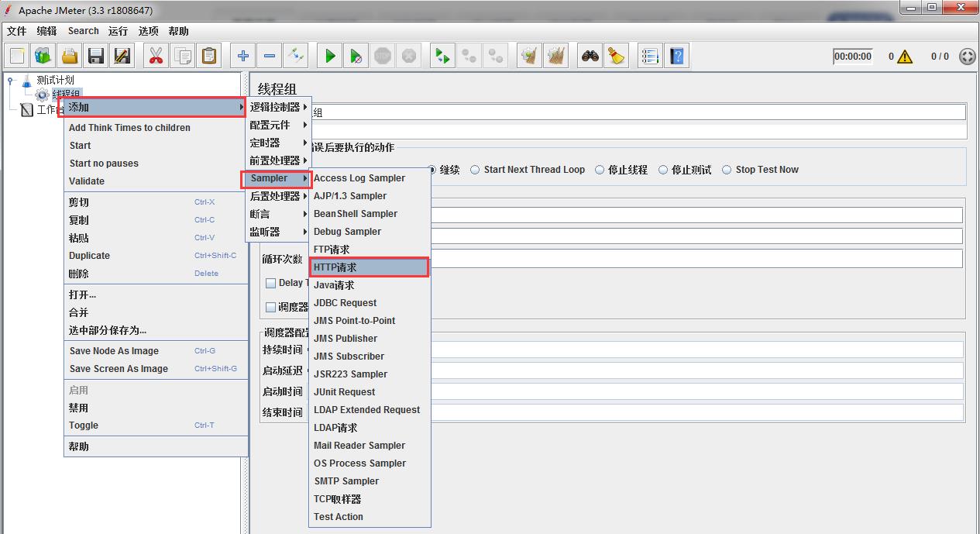Tick the 调度器 checkbox

(x=270, y=307)
